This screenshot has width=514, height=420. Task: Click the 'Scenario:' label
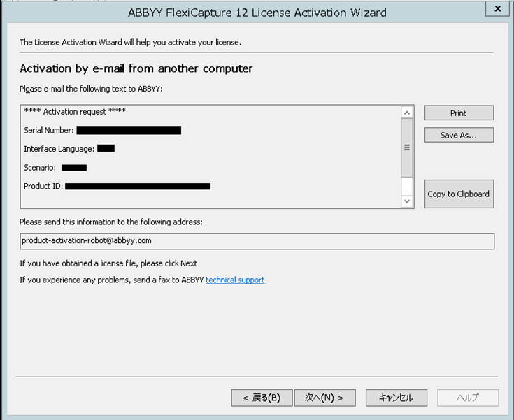tap(40, 168)
